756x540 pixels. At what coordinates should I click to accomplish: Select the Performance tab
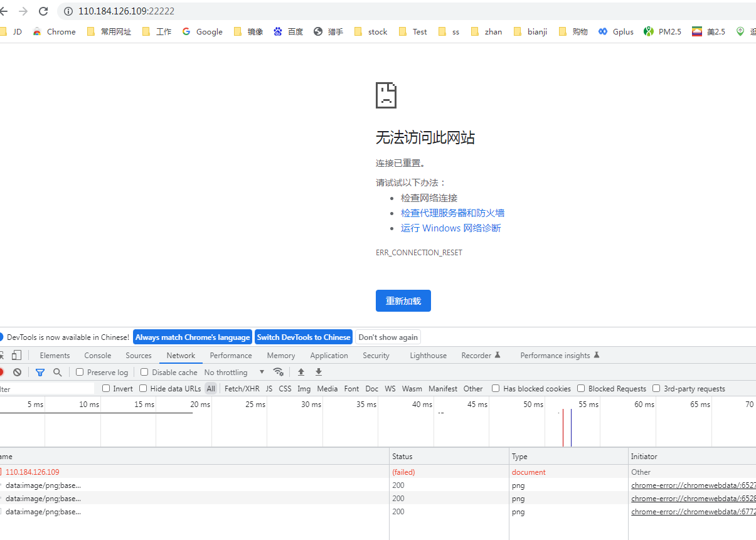coord(231,355)
